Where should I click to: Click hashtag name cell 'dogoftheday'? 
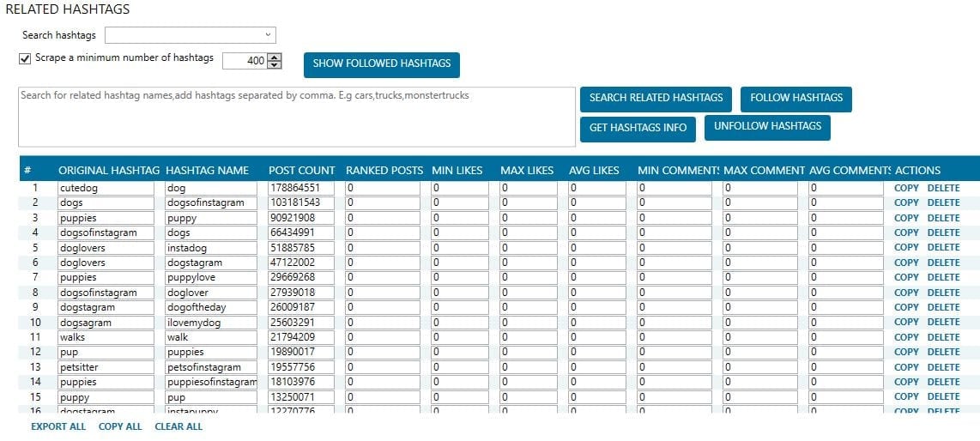(x=211, y=307)
